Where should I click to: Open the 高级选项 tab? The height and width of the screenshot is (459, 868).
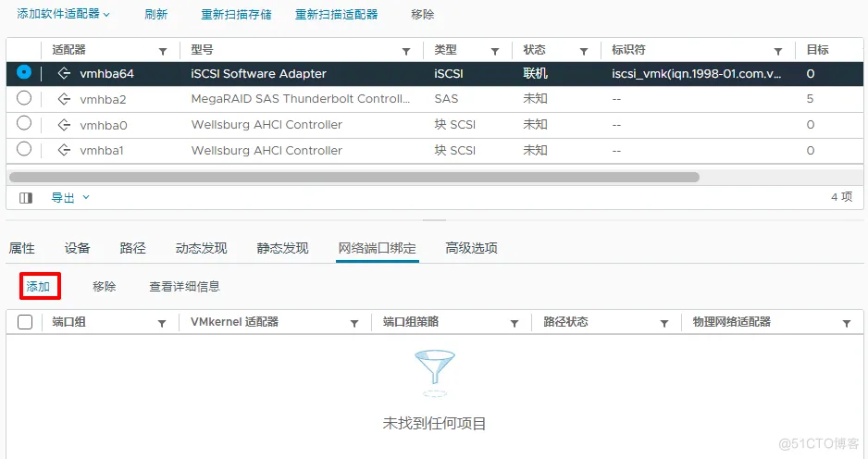pos(471,248)
